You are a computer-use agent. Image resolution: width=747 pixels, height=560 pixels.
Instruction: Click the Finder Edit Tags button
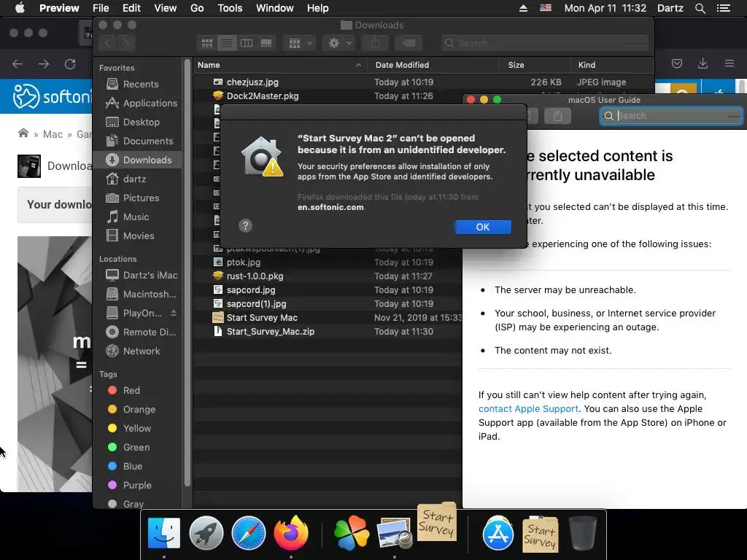click(x=409, y=43)
